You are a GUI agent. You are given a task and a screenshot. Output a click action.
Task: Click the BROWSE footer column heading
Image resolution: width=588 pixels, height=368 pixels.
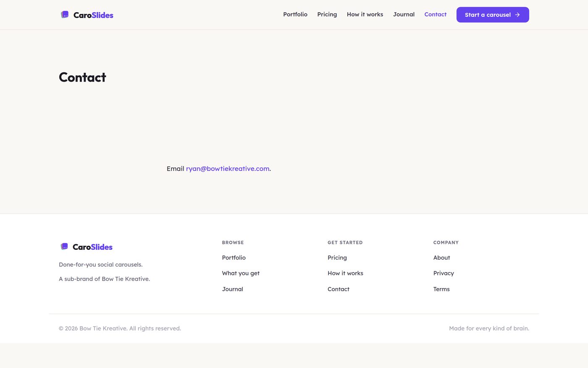(x=233, y=243)
